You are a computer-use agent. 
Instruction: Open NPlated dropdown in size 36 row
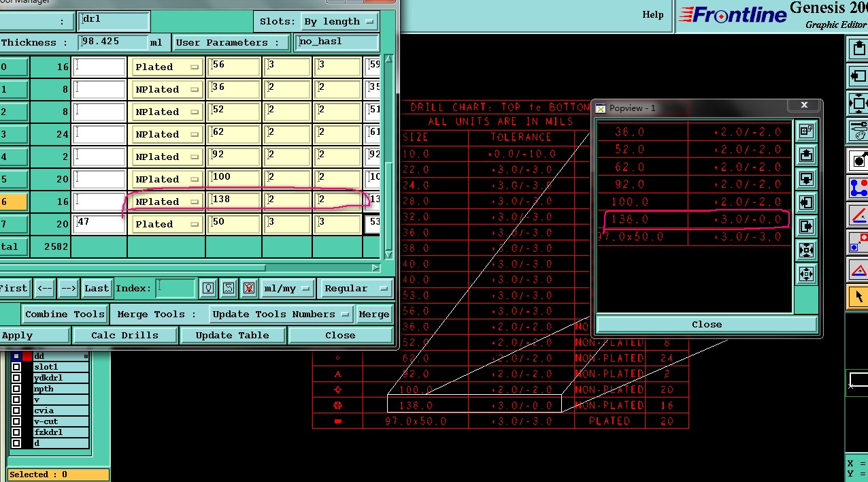167,89
